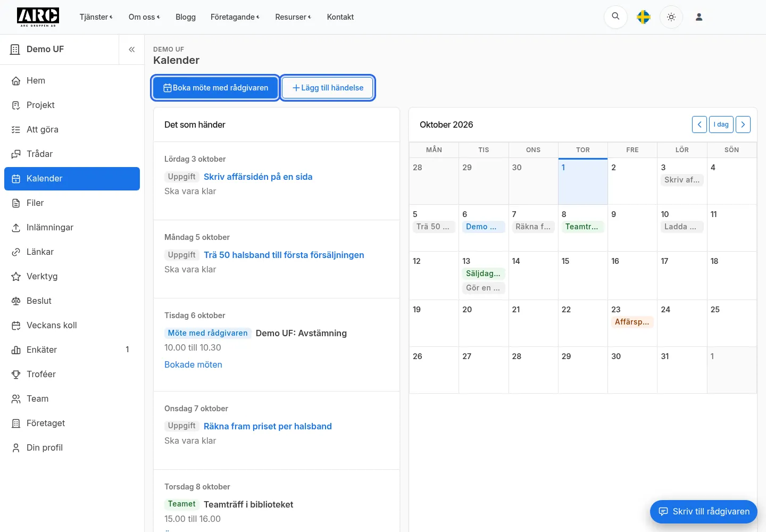Open Räkna fram priset per halsband link
Image resolution: width=766 pixels, height=532 pixels.
tap(268, 426)
